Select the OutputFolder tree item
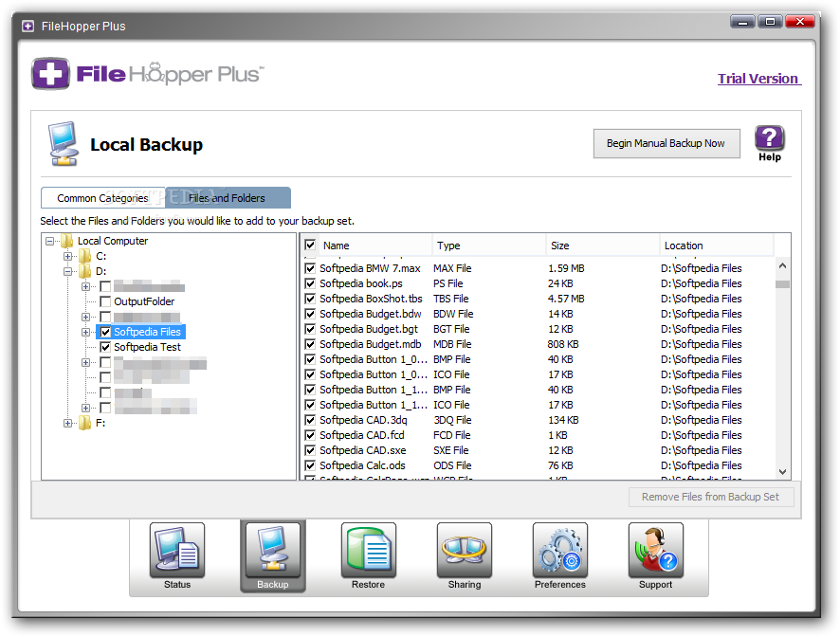The width and height of the screenshot is (840, 637). point(144,301)
